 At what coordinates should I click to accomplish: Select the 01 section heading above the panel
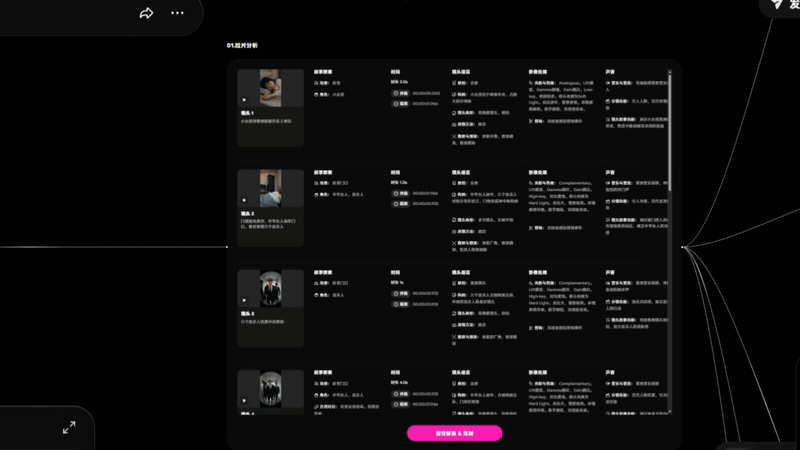tap(242, 45)
